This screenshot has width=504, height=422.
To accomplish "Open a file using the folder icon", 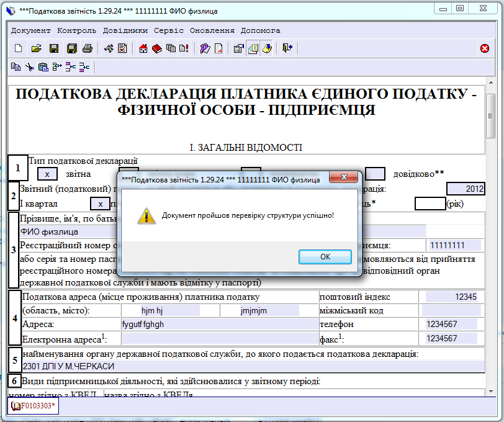I will pyautogui.click(x=36, y=48).
